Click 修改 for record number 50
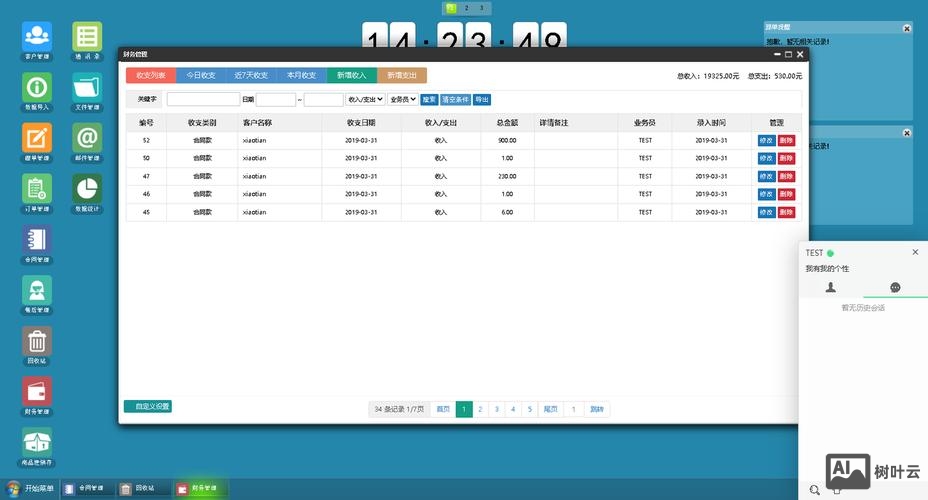Screen dimensions: 928x500 pos(766,158)
